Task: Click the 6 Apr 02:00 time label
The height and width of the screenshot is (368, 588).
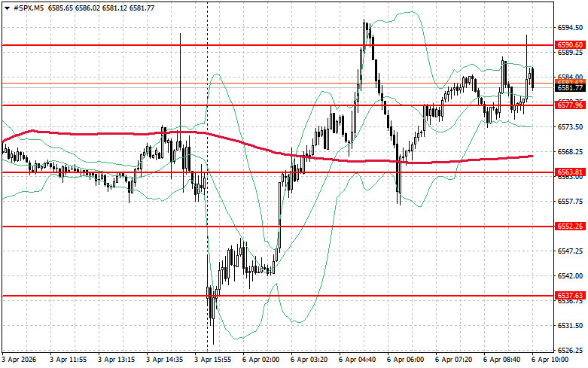Action: (x=261, y=360)
